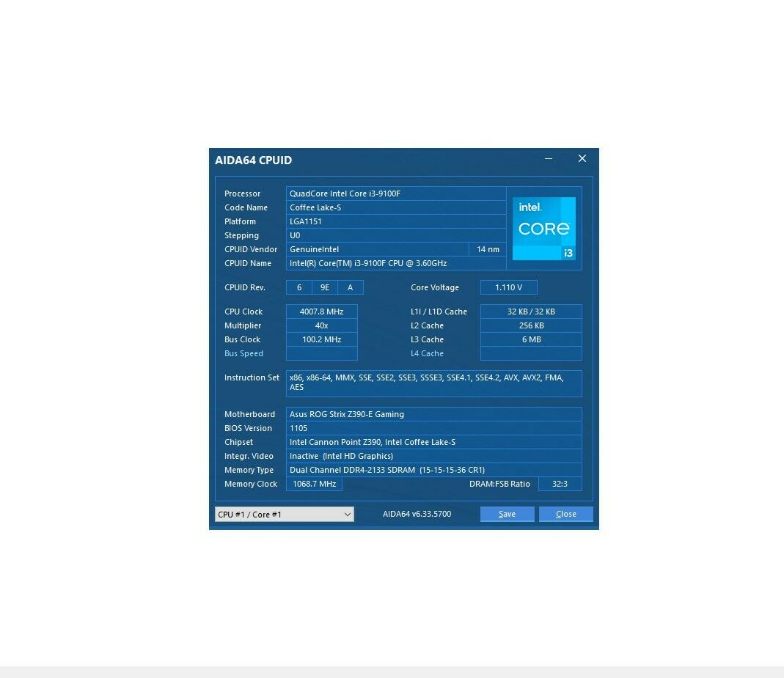Click the Intel Cannon Point Z390 chipset value
The image size is (784, 678).
click(434, 442)
